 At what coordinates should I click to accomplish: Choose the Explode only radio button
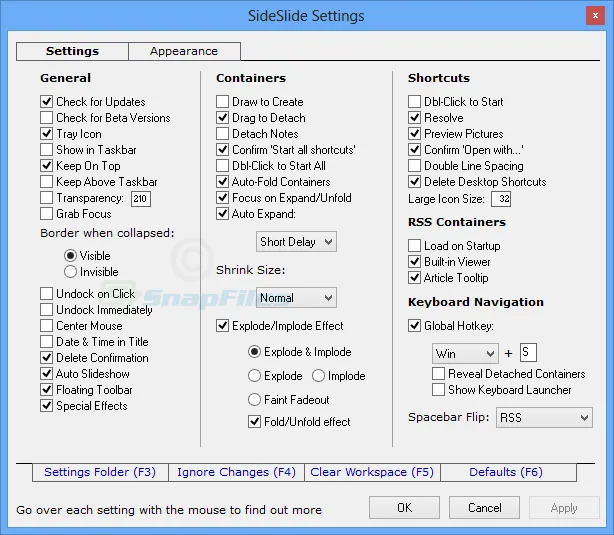click(255, 376)
